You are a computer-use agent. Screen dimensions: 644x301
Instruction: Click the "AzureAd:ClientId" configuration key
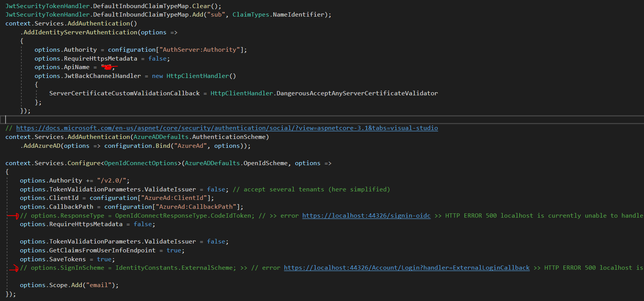click(176, 198)
